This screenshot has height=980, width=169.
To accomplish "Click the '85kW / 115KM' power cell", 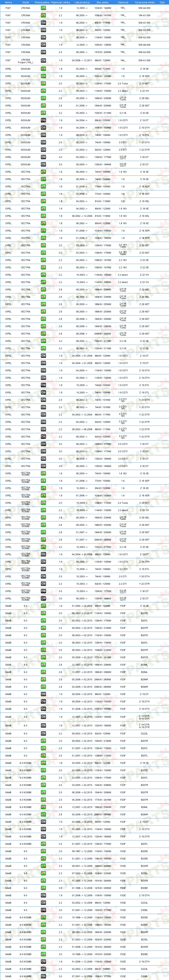I will (103, 23).
